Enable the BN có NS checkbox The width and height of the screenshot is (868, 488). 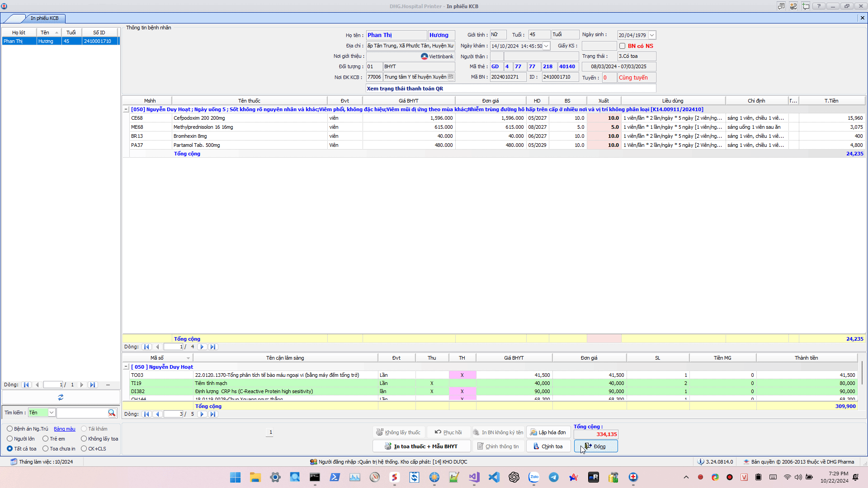point(623,46)
